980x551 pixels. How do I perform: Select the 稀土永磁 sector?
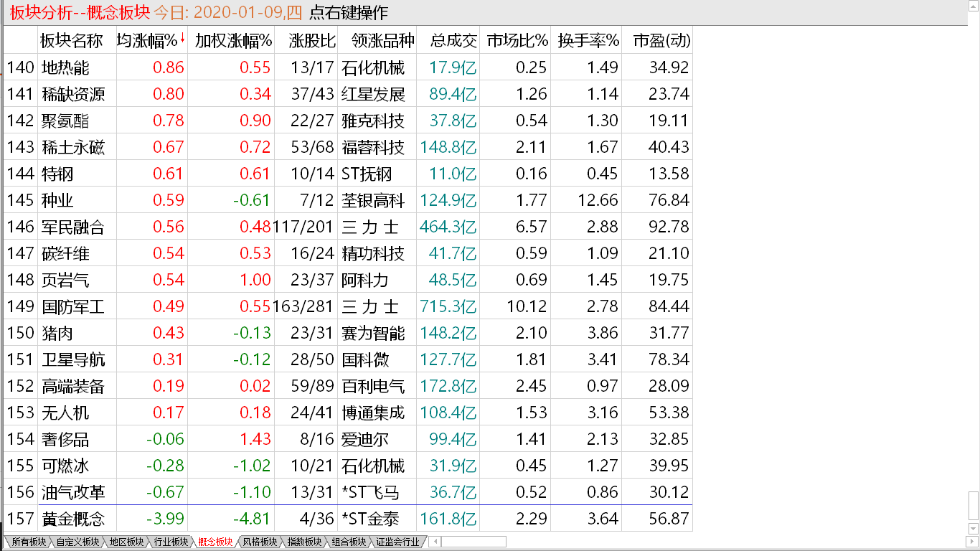[x=73, y=147]
